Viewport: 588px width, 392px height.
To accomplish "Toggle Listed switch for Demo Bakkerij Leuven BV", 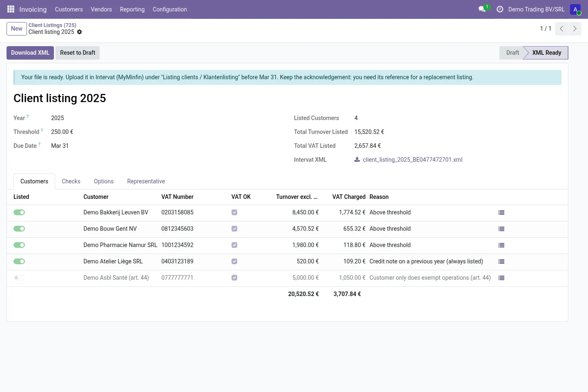I will coord(19,212).
